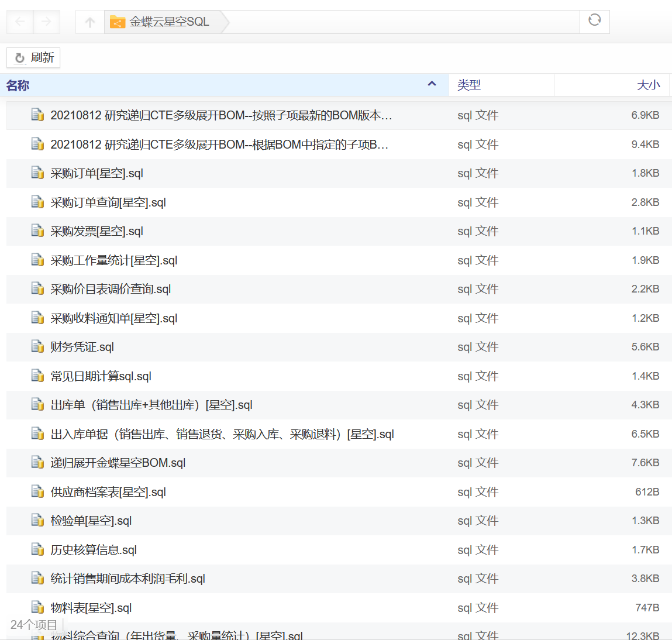672x640 pixels.
Task: Click file icon of 采购收料通知单[星空].sql
Action: [x=37, y=318]
